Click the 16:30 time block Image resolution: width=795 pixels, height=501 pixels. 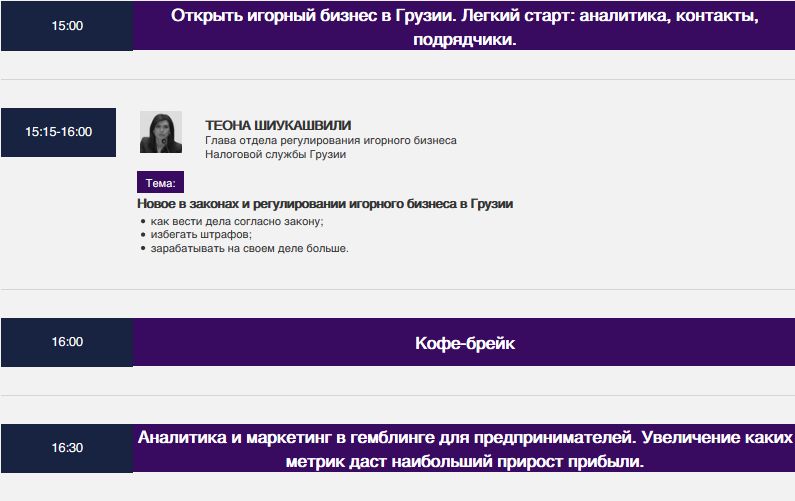tap(67, 448)
